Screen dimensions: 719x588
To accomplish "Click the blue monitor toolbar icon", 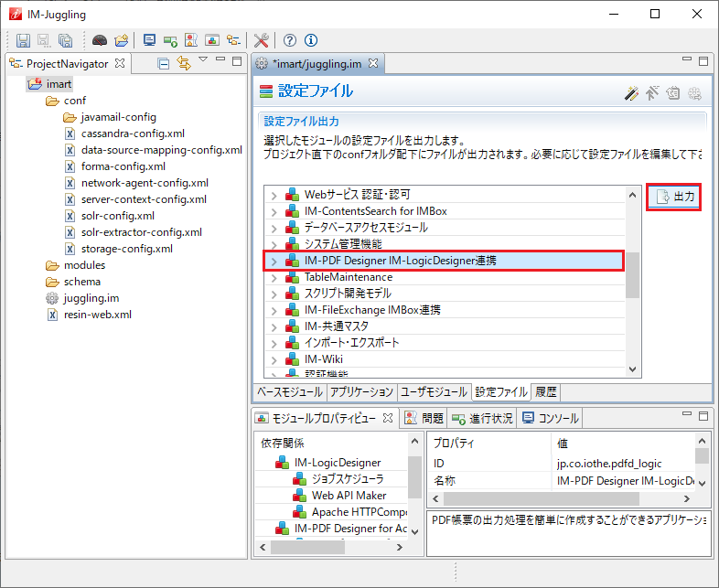I will pyautogui.click(x=149, y=40).
